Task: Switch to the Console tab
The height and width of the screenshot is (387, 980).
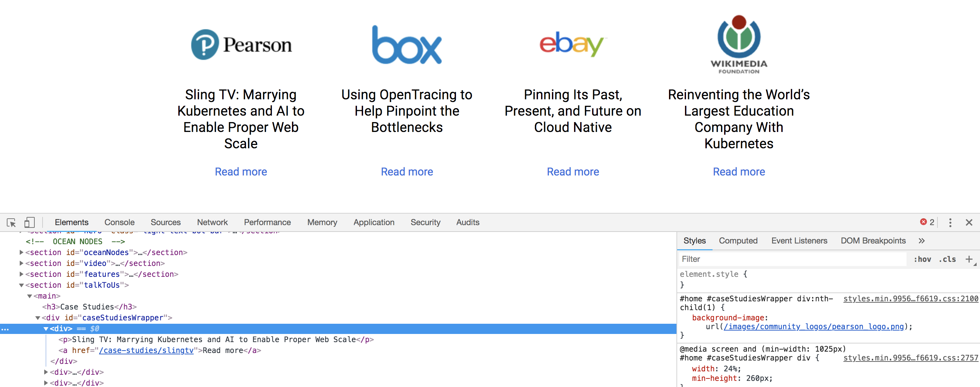Action: tap(119, 222)
